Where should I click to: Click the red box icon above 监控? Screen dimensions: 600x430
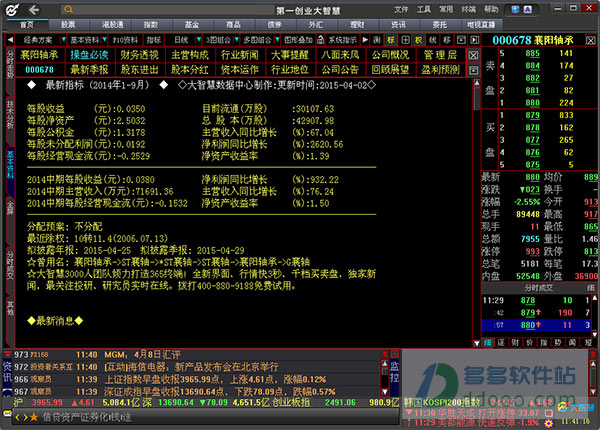[x=395, y=354]
